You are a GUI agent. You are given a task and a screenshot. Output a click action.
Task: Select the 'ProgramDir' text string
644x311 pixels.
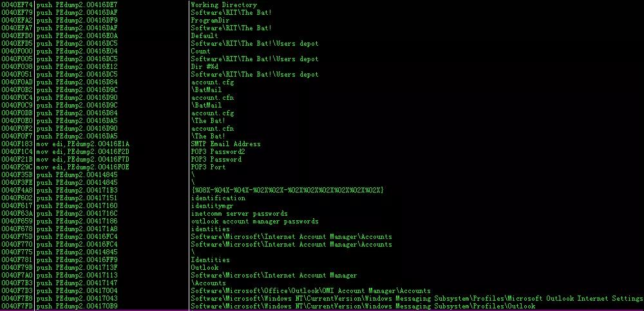coord(211,20)
